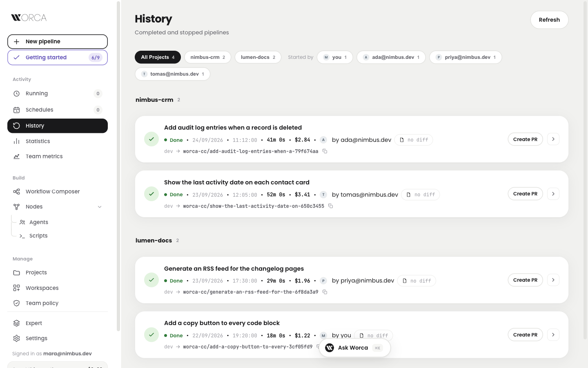Click the Worca icon in the Ask Worca bar
Image resolution: width=588 pixels, height=368 pixels.
coord(330,348)
